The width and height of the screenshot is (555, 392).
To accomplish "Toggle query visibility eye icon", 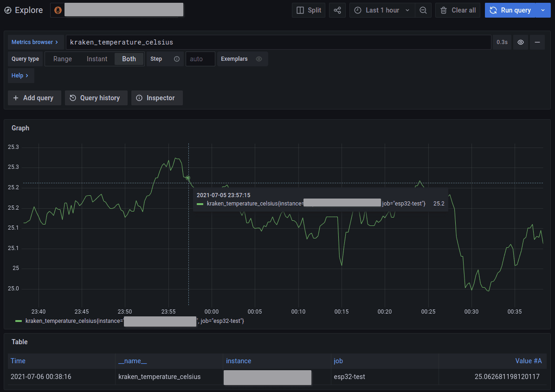I will (x=521, y=42).
